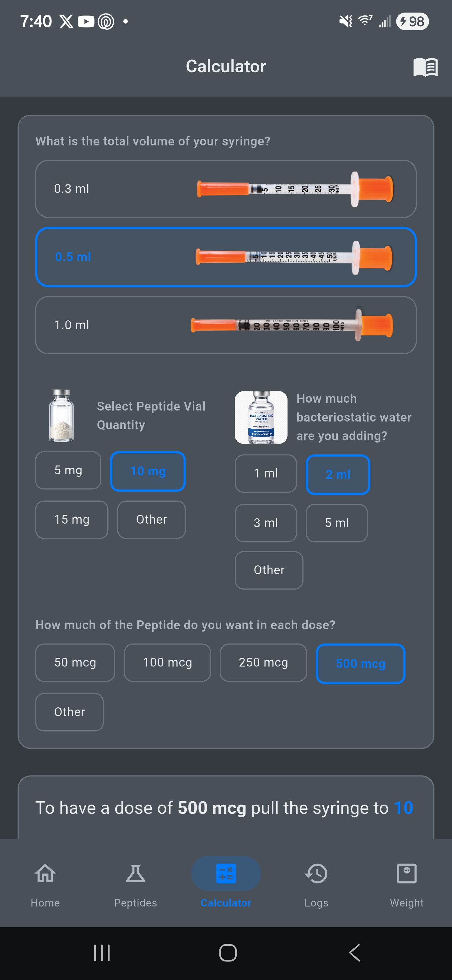Image resolution: width=452 pixels, height=980 pixels.
Task: Open the Peptides flask icon
Action: [x=135, y=886]
